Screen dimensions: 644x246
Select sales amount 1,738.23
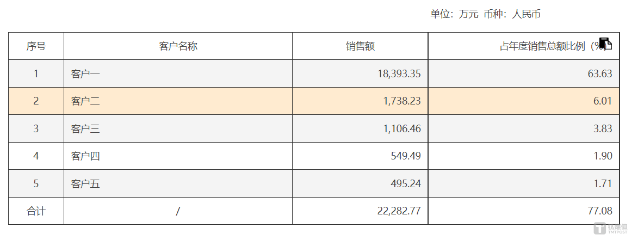(360, 101)
